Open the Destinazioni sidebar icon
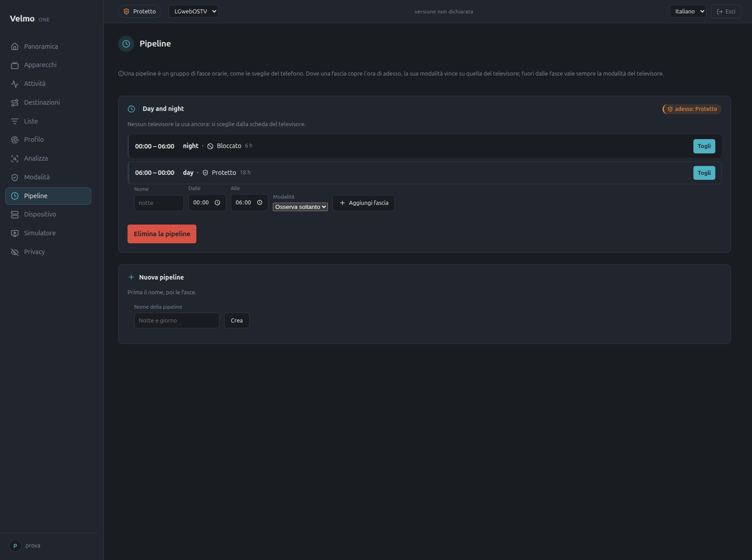This screenshot has width=752, height=560. click(15, 103)
